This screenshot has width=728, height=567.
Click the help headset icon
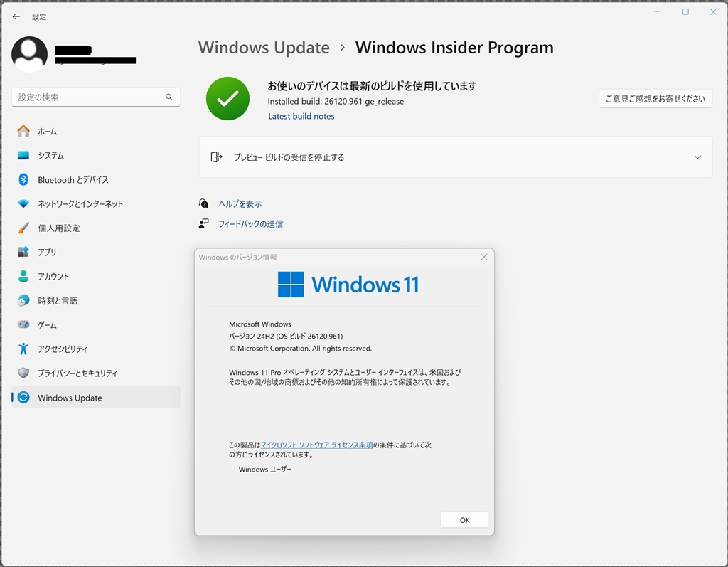[204, 203]
